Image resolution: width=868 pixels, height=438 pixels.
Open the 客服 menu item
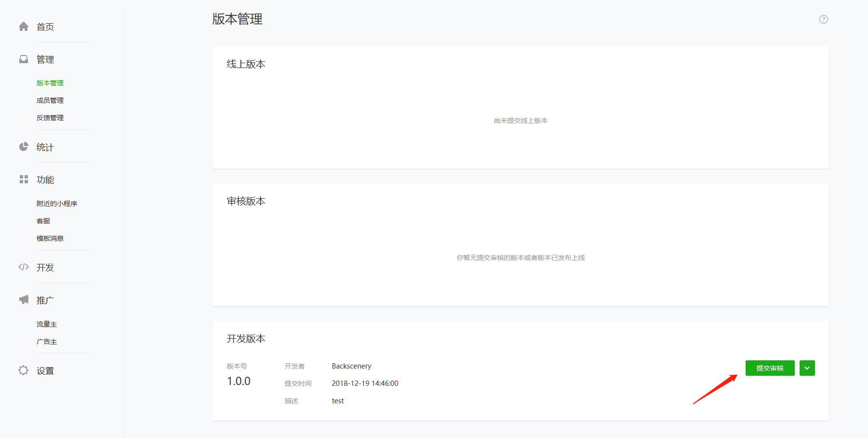[43, 221]
